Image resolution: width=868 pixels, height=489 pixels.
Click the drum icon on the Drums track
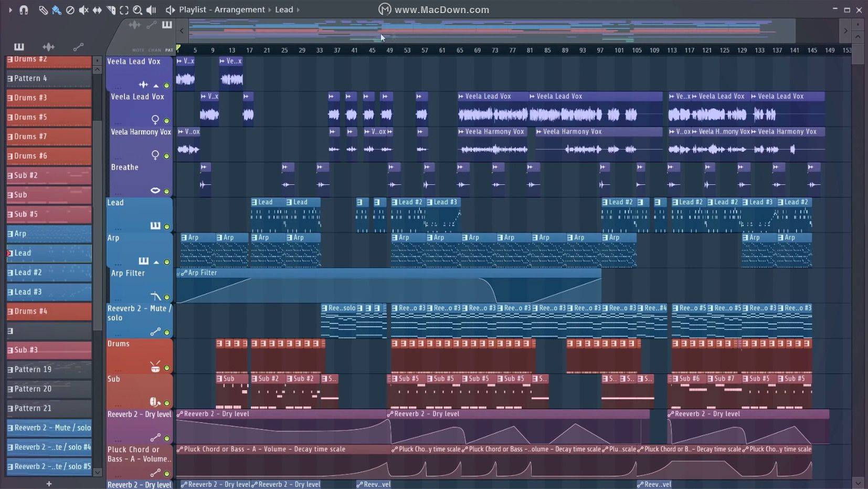click(155, 367)
